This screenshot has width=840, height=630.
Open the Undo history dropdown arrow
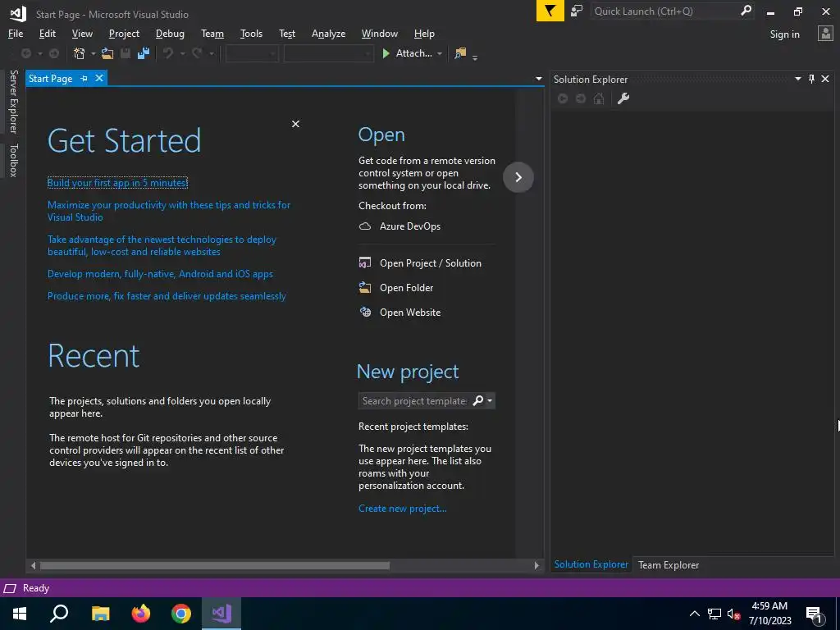pos(182,53)
